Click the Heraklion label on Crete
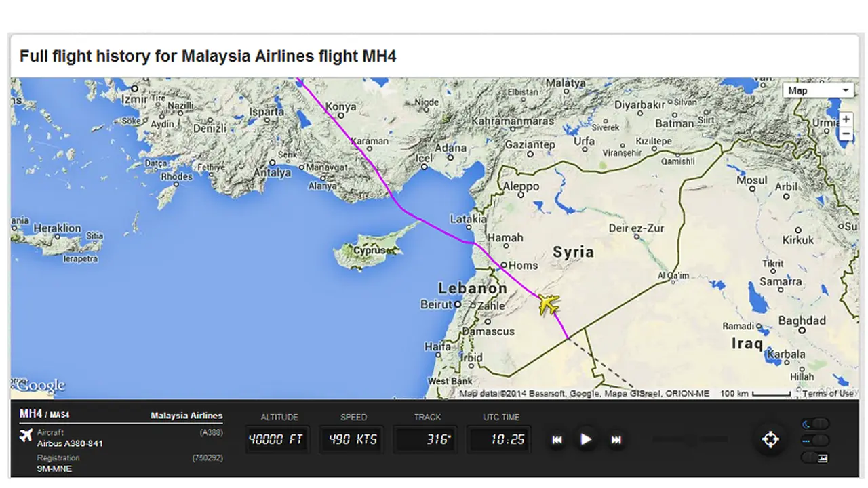This screenshot has height=488, width=868. [x=57, y=228]
